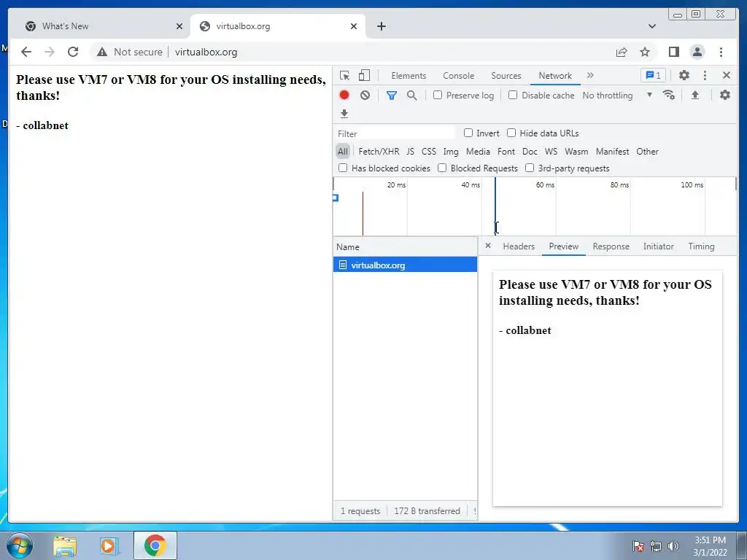Close the What's New tab

coord(179,26)
